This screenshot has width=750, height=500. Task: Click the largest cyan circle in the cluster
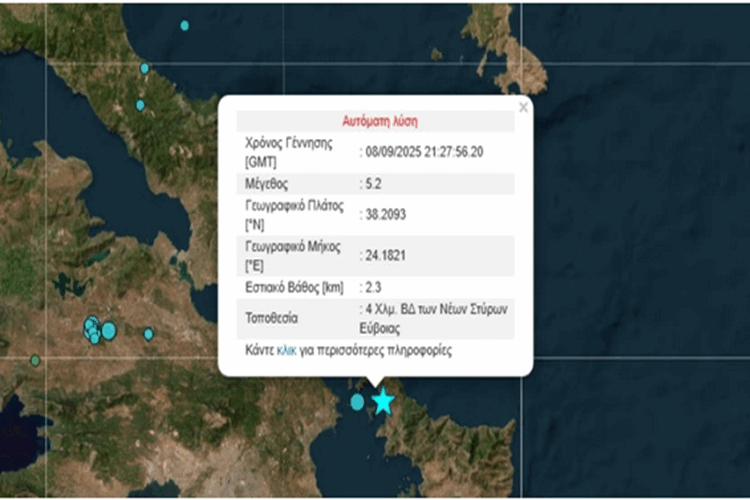[109, 330]
